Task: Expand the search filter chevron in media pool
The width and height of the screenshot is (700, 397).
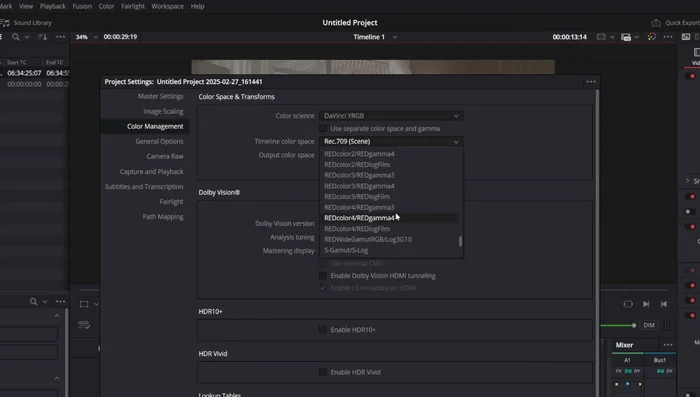Action: (x=27, y=37)
